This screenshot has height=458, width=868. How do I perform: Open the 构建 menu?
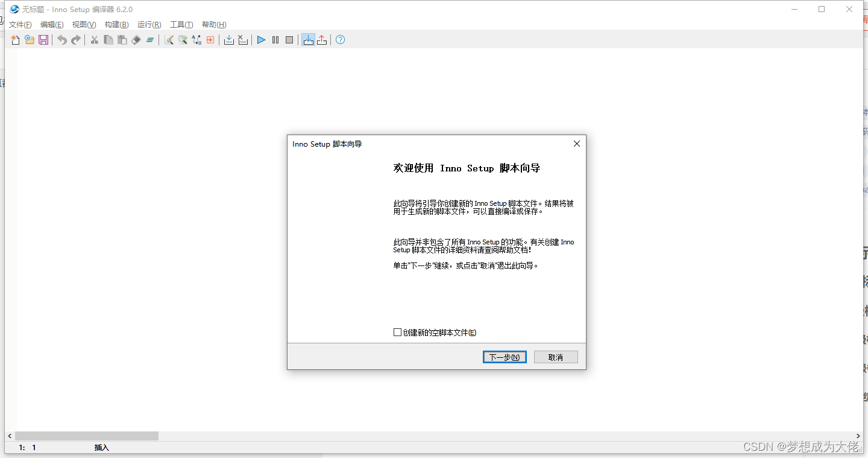tap(116, 24)
